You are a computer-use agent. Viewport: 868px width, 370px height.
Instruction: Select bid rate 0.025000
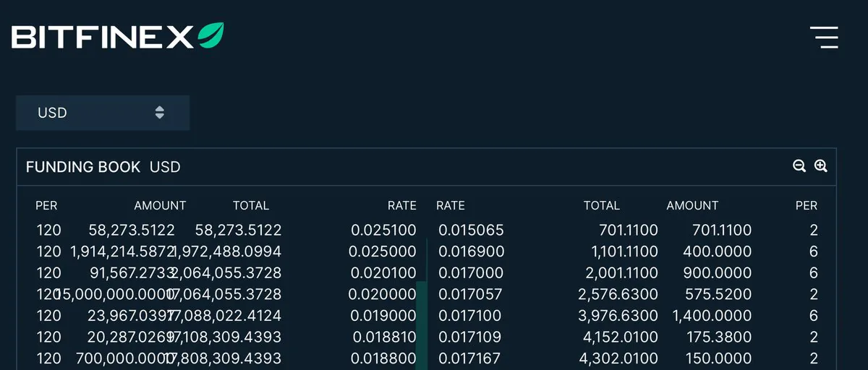coord(383,252)
